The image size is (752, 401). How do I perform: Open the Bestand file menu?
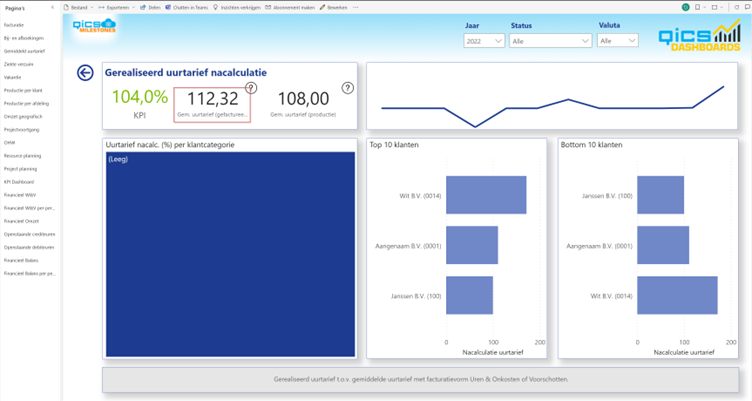[x=78, y=8]
